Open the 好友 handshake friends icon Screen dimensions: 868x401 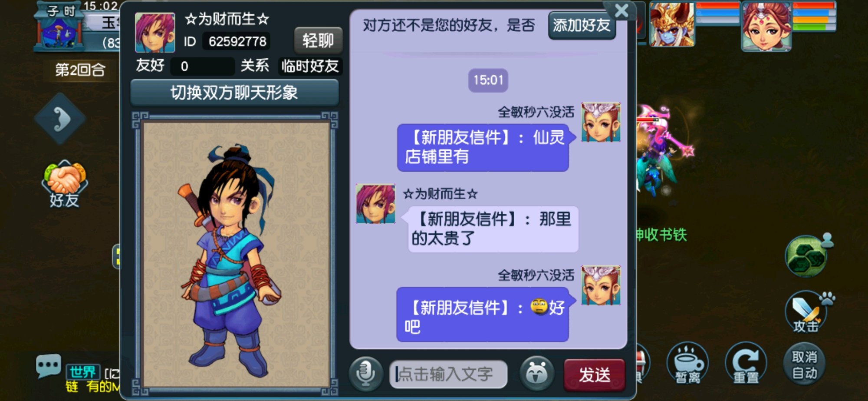pos(65,184)
